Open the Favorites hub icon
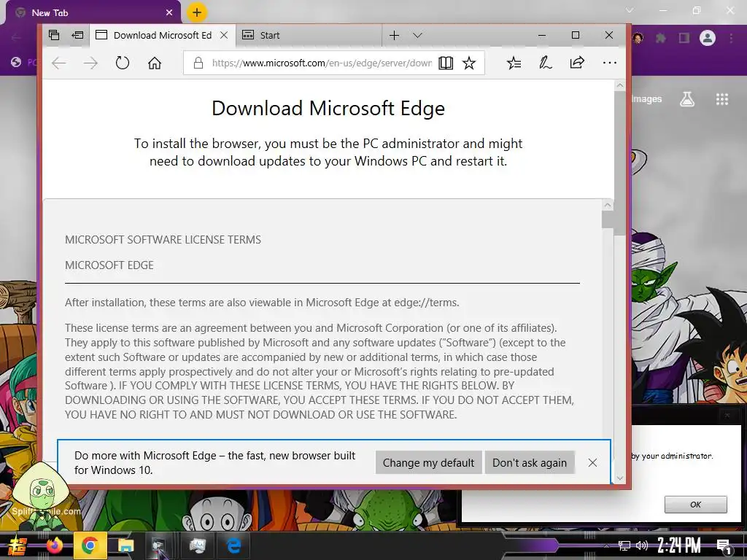This screenshot has height=560, width=747. [x=514, y=63]
